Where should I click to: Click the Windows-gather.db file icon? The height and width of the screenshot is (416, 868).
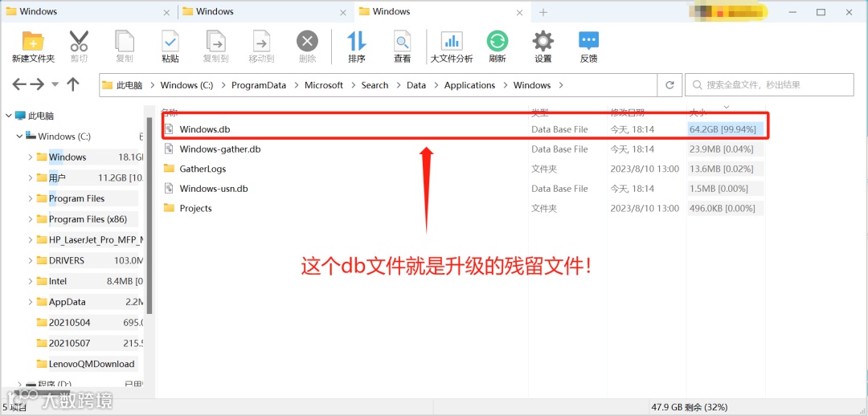pyautogui.click(x=169, y=149)
